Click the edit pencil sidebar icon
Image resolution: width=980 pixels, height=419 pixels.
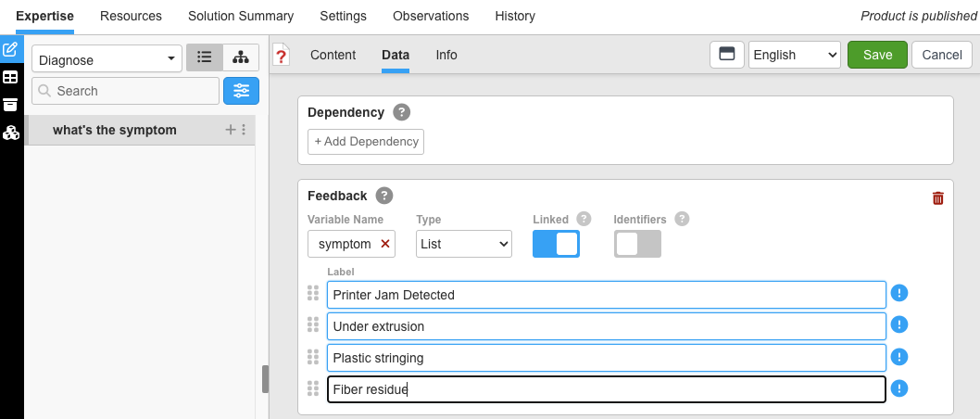[x=11, y=49]
